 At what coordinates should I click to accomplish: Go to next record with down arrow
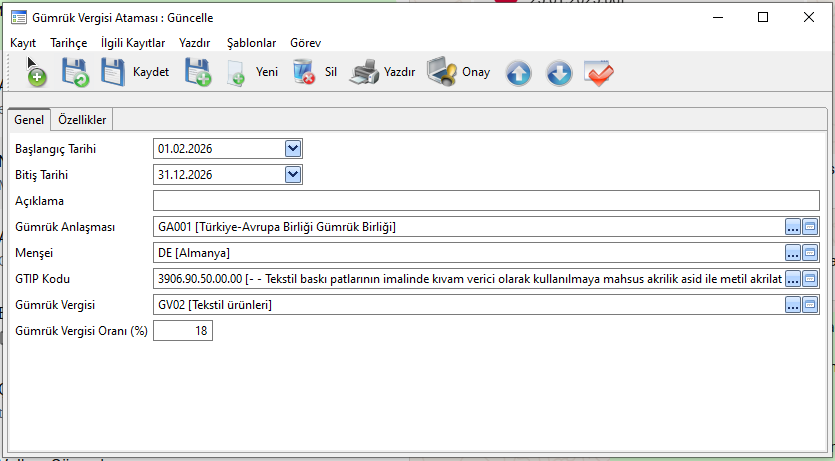(x=559, y=73)
